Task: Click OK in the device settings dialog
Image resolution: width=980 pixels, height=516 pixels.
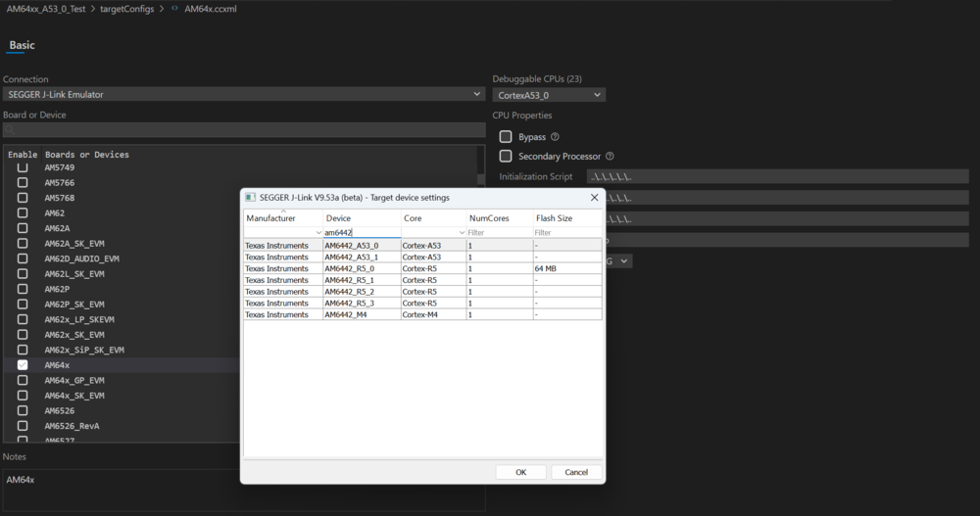Action: 520,472
